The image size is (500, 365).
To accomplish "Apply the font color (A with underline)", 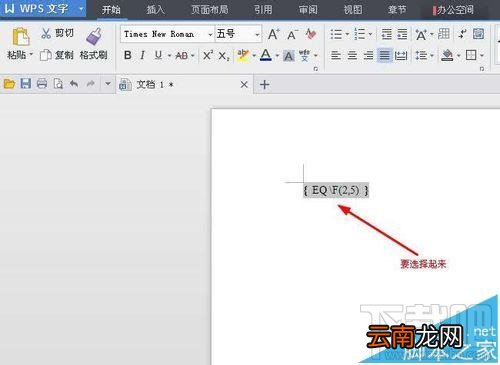I will [266, 55].
